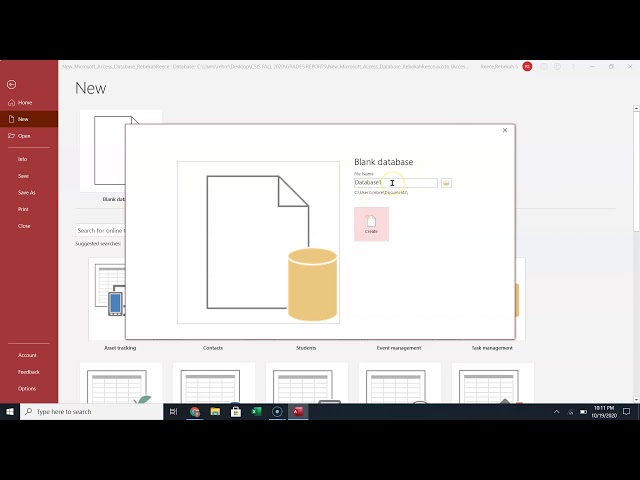This screenshot has width=640, height=480.
Task: Click the Search for online templates box
Action: click(x=100, y=231)
